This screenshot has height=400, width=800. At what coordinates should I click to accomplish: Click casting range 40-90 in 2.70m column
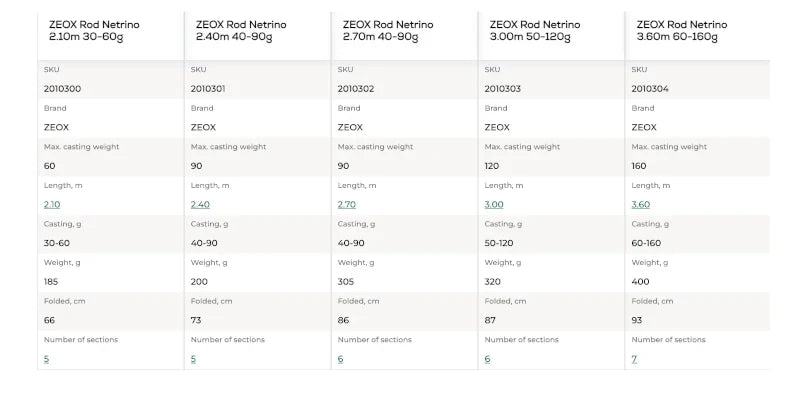[351, 243]
